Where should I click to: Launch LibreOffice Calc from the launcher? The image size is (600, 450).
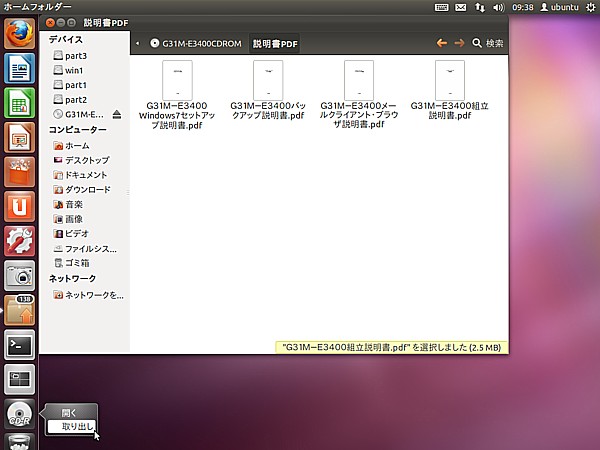(19, 103)
